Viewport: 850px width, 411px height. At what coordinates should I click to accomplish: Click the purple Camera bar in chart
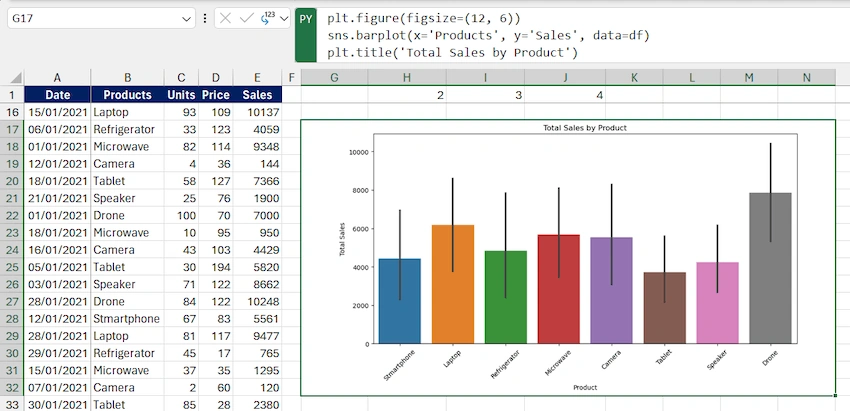coord(611,290)
